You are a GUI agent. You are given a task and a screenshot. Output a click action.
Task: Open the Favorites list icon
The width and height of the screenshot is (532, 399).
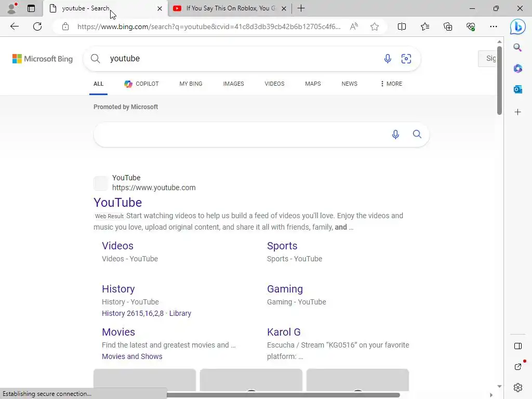(x=425, y=26)
